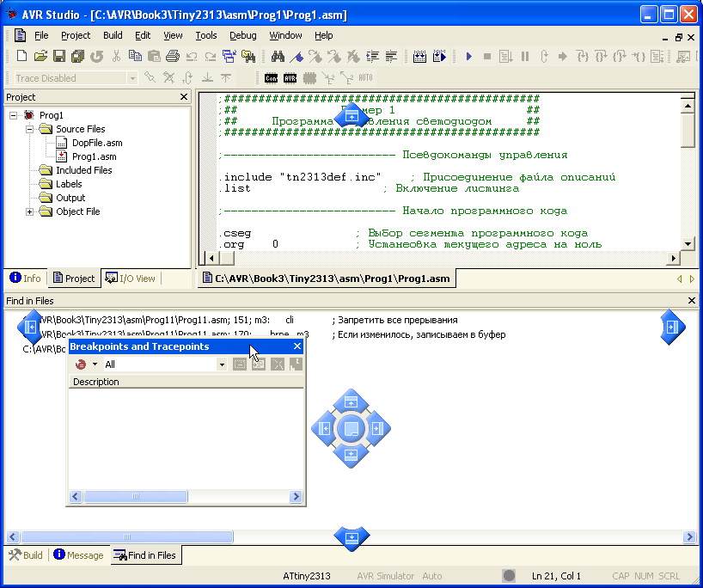Toggle bookmark with the blue flag icon
Viewport: 703px width, 588px height.
(x=296, y=56)
